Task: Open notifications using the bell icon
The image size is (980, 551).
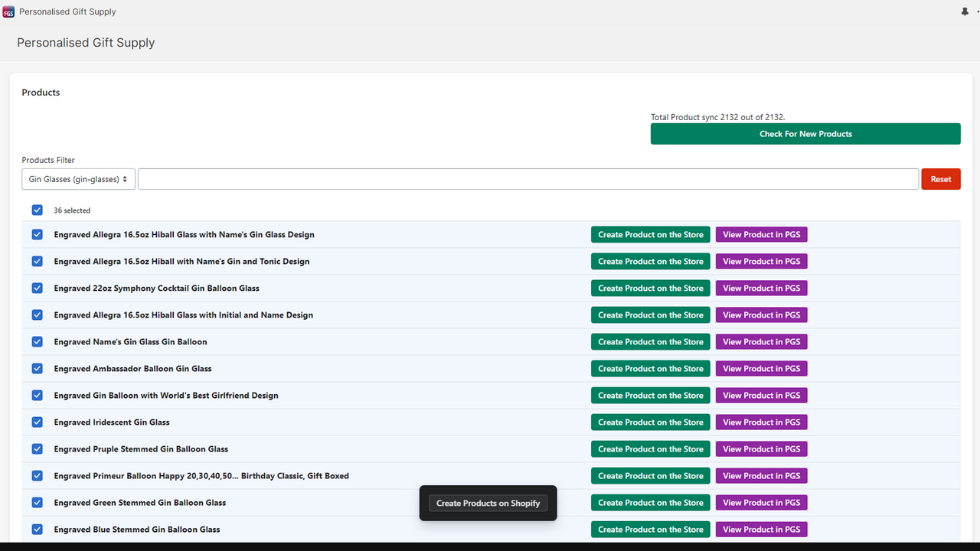Action: coord(964,11)
